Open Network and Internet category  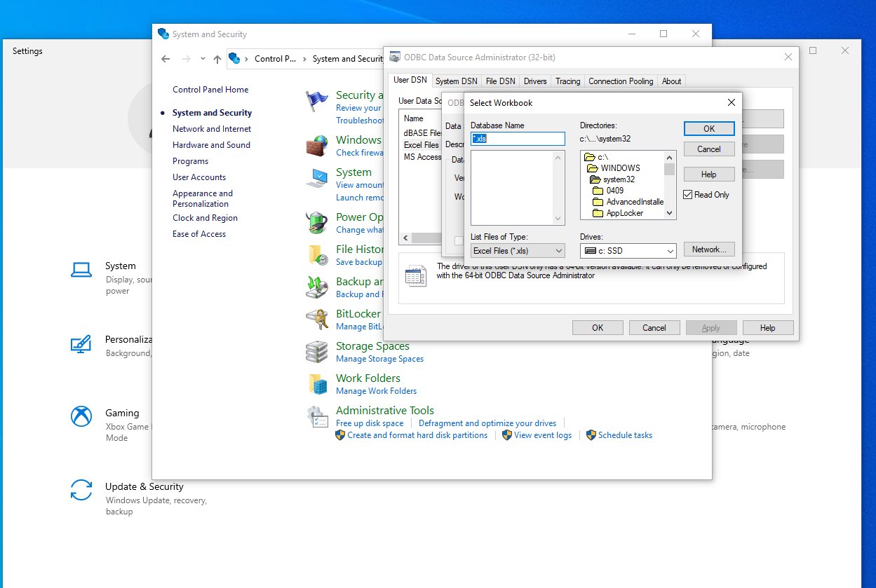(212, 129)
